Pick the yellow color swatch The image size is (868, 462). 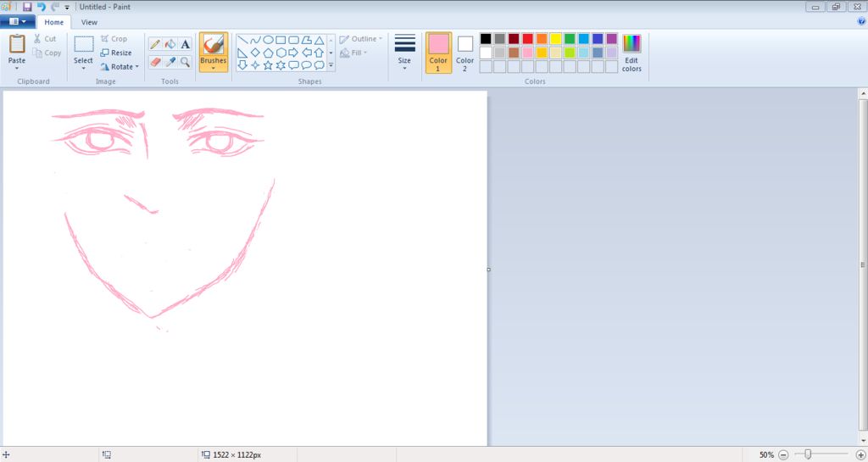coord(556,39)
